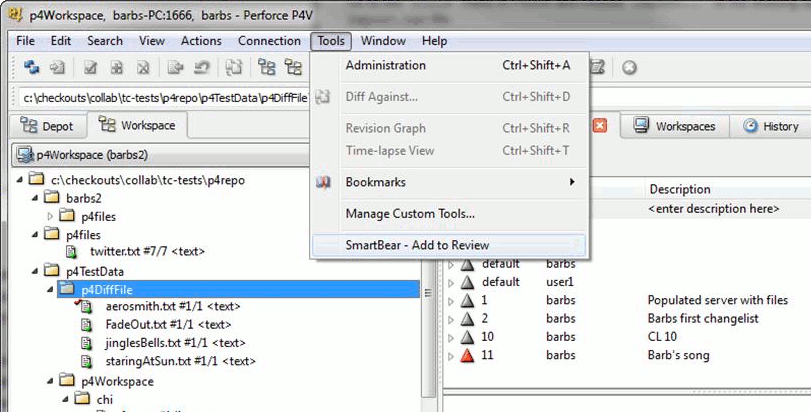Expand changelist 11 Barb's song

pos(451,356)
